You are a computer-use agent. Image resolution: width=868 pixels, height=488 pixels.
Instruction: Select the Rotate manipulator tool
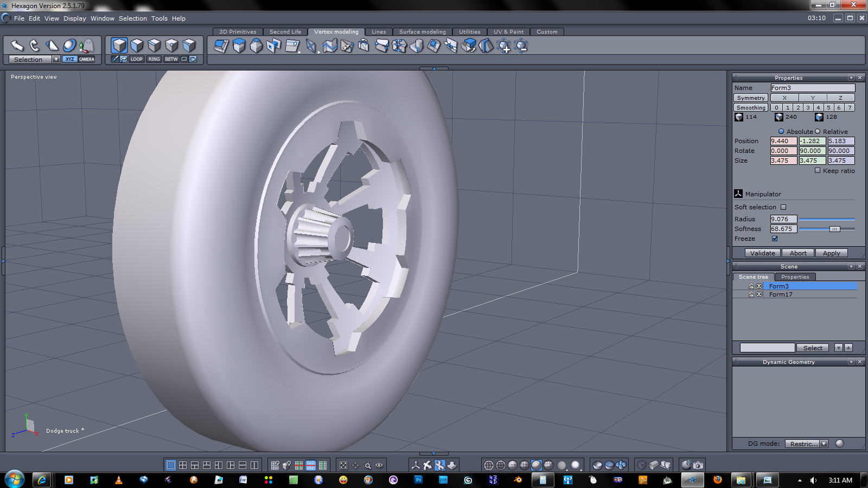[x=34, y=46]
